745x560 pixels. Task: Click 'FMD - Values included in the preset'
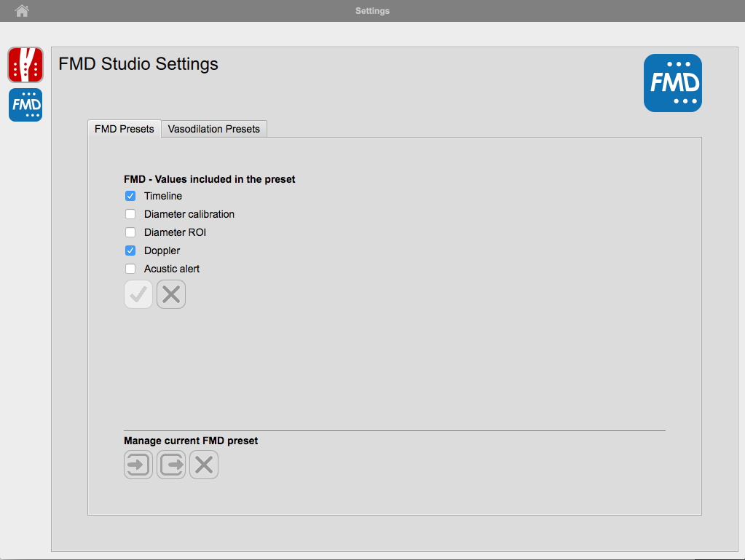pos(210,179)
